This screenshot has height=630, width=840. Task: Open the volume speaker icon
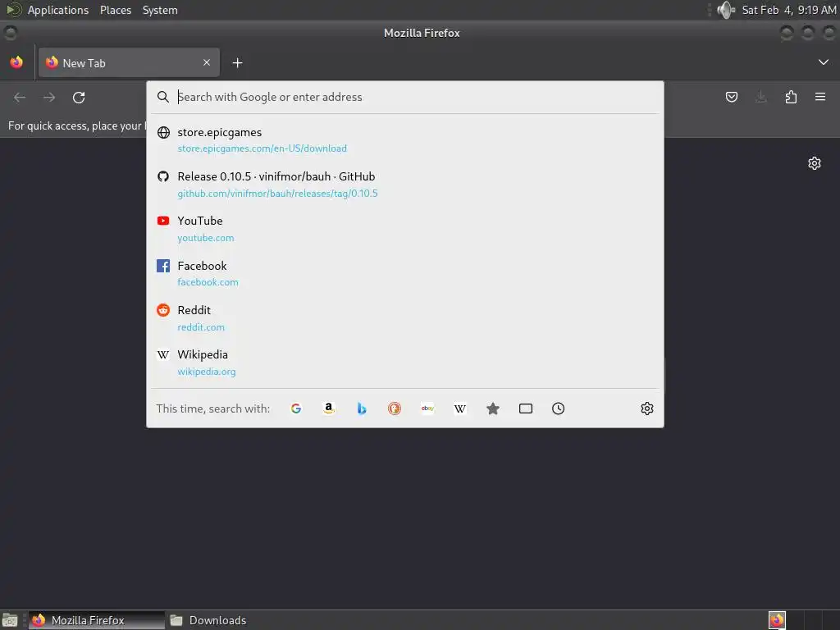coord(726,10)
